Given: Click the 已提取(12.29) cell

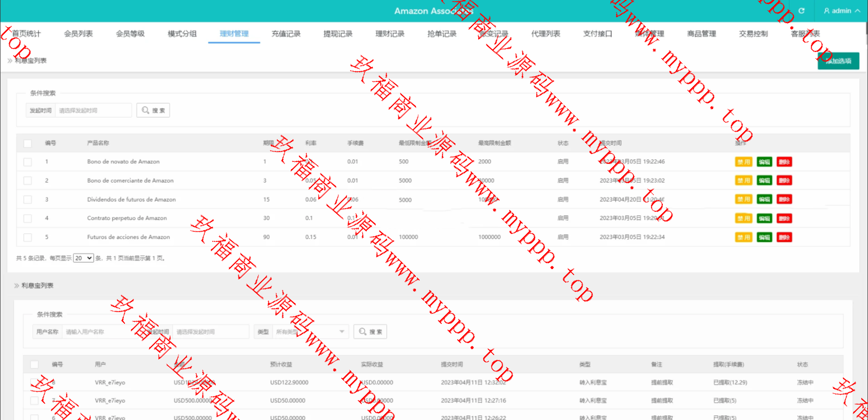Looking at the screenshot, I should [730, 383].
